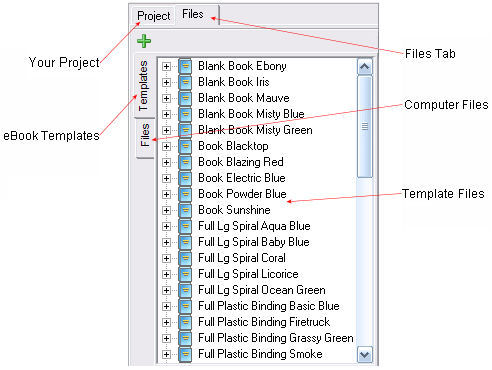The width and height of the screenshot is (492, 370).
Task: Click the Book Sunshine template icon
Action: click(x=185, y=210)
